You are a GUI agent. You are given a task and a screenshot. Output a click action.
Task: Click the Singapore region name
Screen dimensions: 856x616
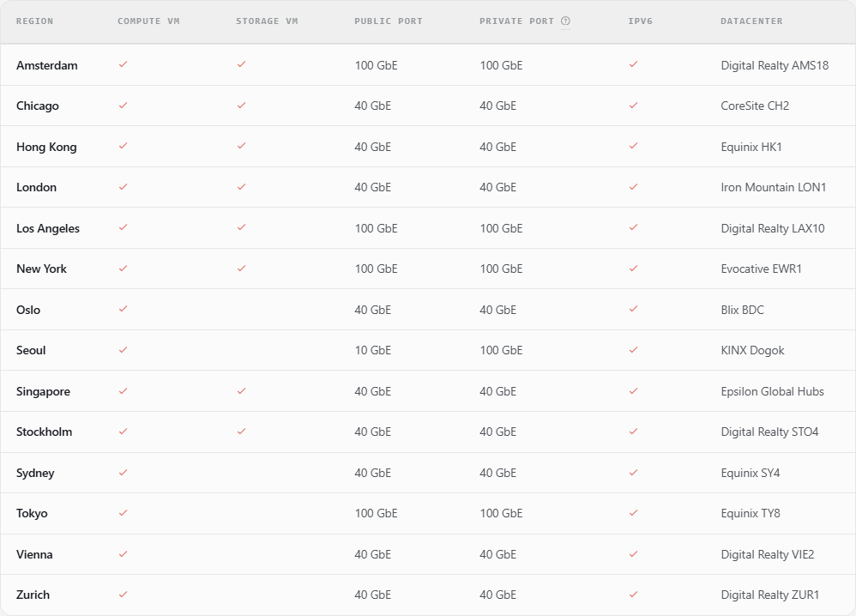pyautogui.click(x=43, y=391)
